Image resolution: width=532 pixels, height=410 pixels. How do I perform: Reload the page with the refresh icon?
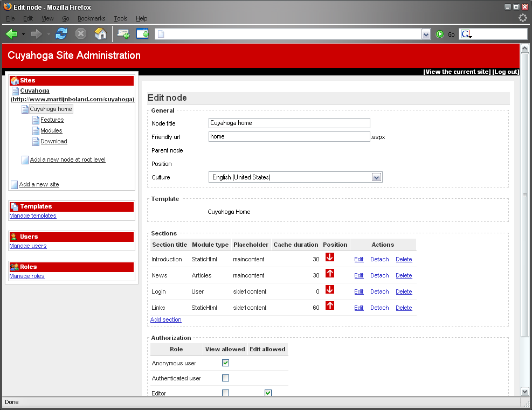[x=61, y=33]
